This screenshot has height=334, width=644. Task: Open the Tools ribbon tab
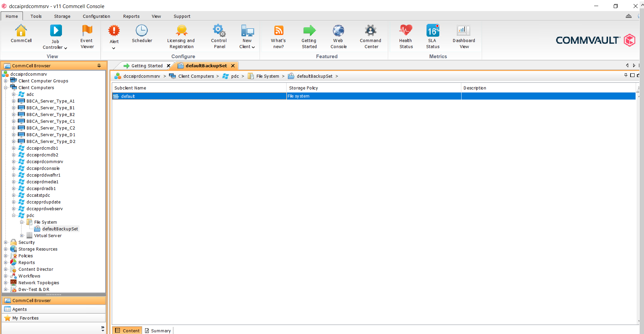[x=36, y=16]
